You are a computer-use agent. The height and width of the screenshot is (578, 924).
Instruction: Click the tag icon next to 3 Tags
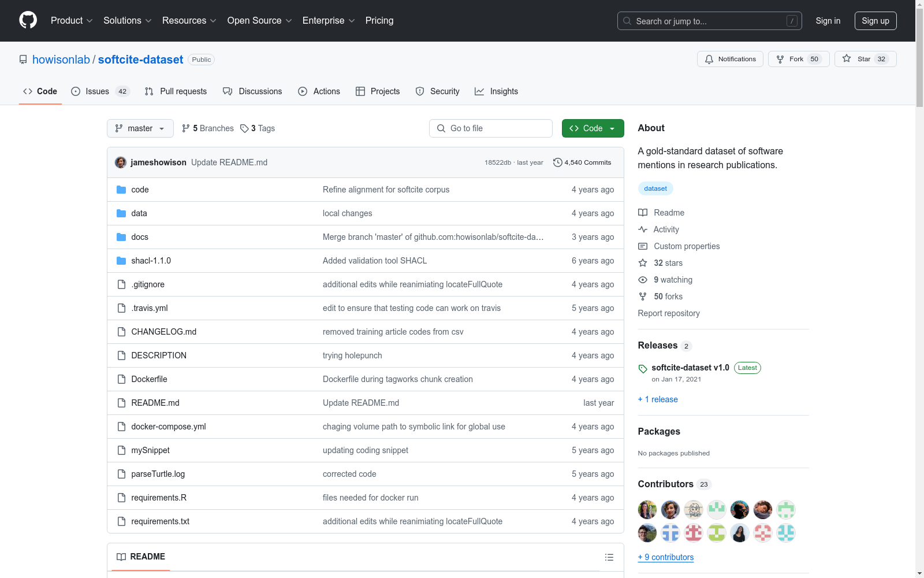pyautogui.click(x=244, y=128)
